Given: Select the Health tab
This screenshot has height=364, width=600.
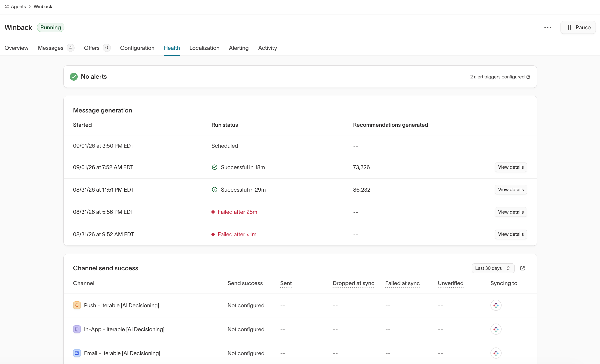Looking at the screenshot, I should coord(172,48).
